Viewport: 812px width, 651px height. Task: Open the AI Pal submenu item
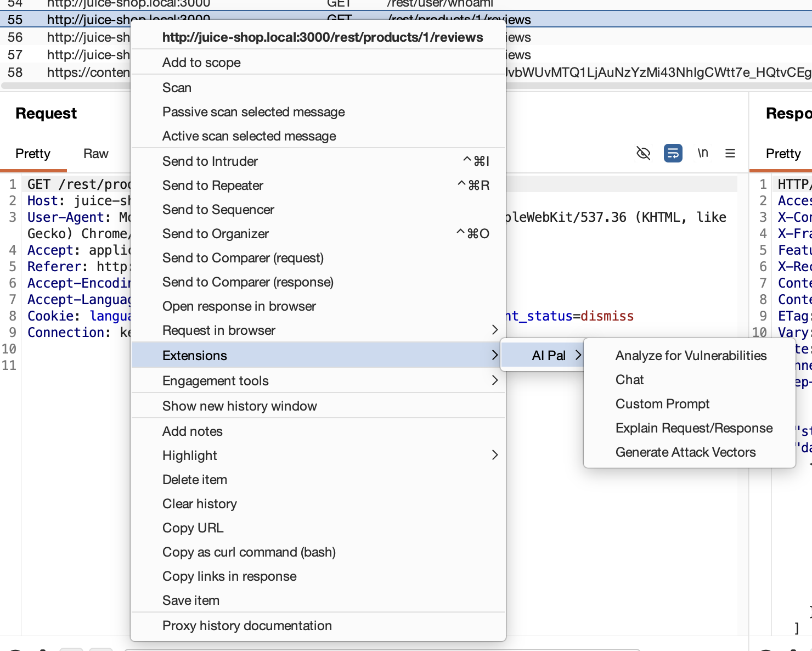point(549,356)
